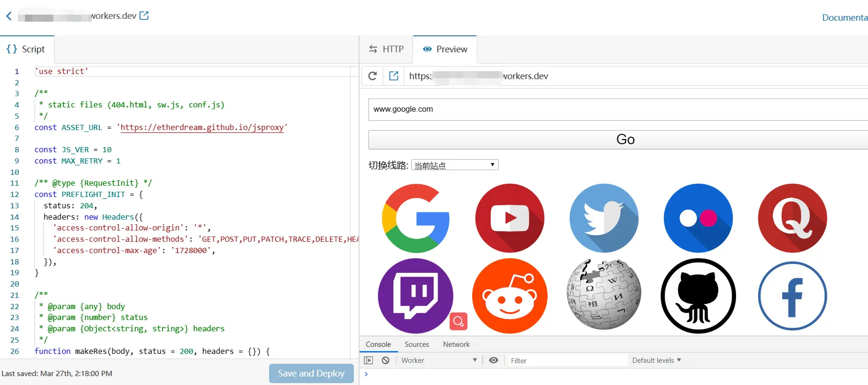The width and height of the screenshot is (868, 385).
Task: Click the Go button
Action: (618, 139)
